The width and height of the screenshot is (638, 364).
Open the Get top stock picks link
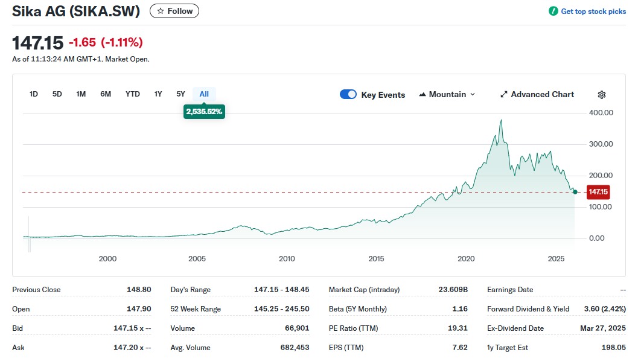[593, 11]
